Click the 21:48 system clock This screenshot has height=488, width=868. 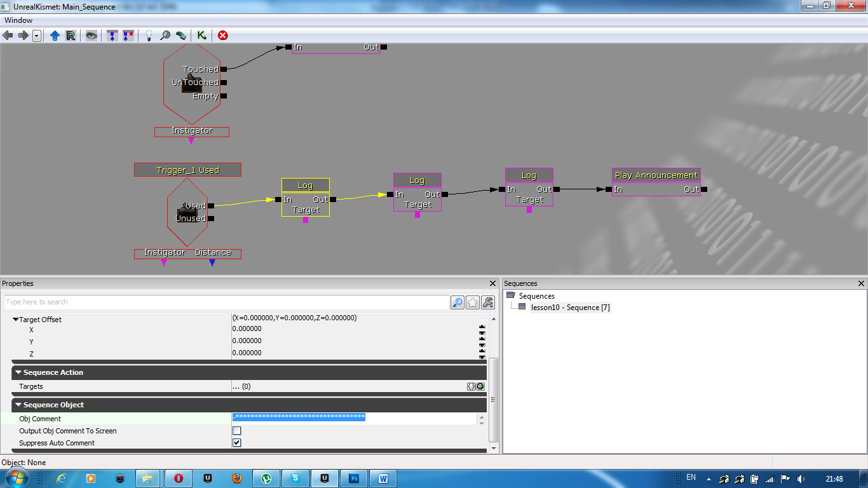(834, 479)
